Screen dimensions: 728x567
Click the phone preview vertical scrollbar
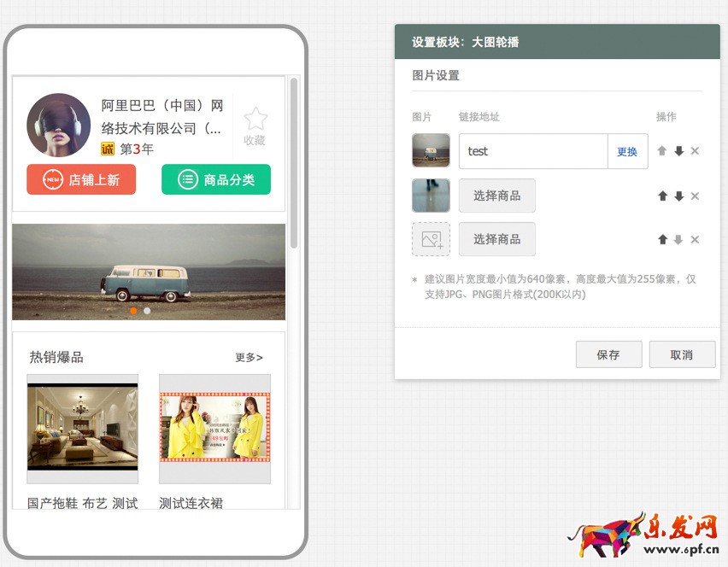point(294,162)
